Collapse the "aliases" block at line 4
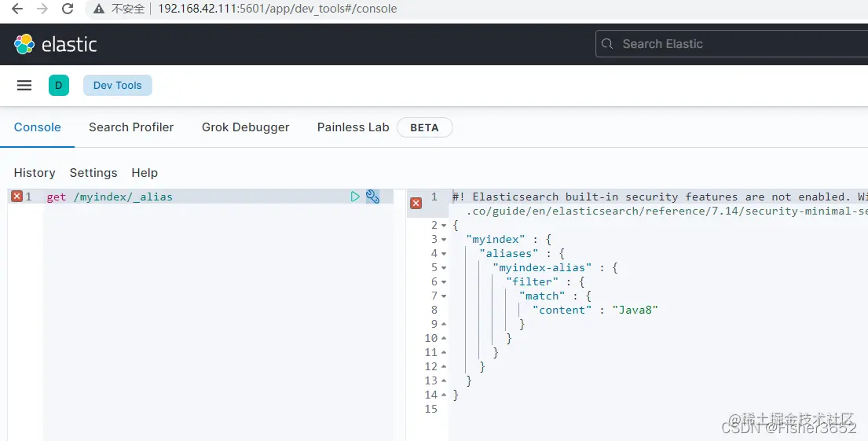 coord(444,254)
